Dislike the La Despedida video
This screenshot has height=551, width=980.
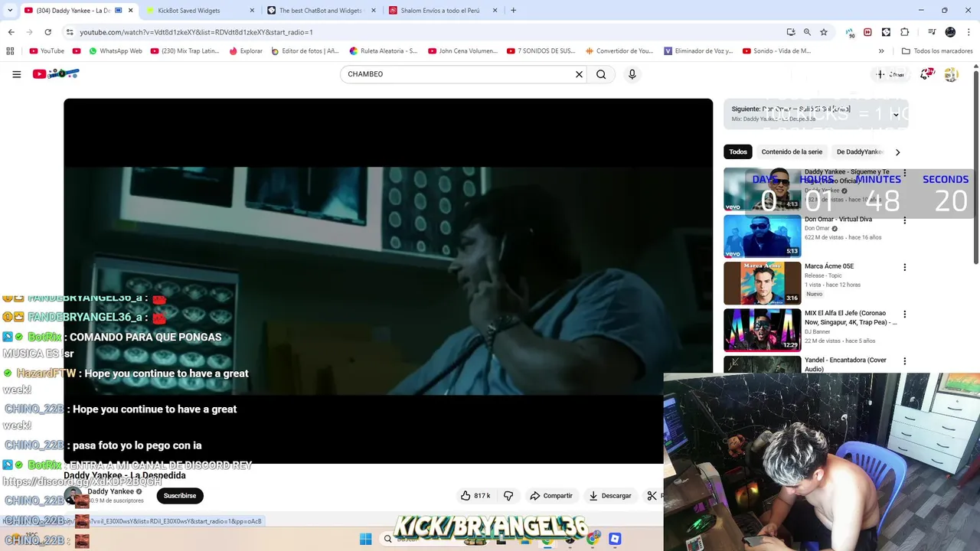click(508, 496)
